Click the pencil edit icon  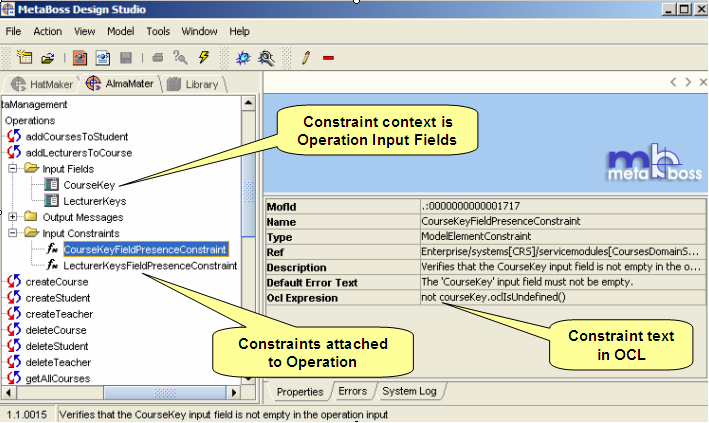pos(306,58)
